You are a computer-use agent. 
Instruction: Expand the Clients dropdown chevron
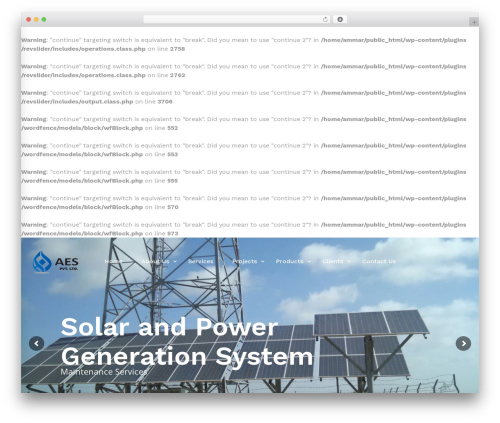coord(349,262)
